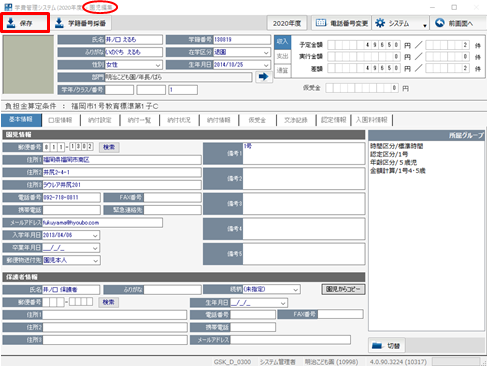Image resolution: width=487 pixels, height=366 pixels.
Task: Click the 保護者 氏名 field
Action: click(71, 290)
